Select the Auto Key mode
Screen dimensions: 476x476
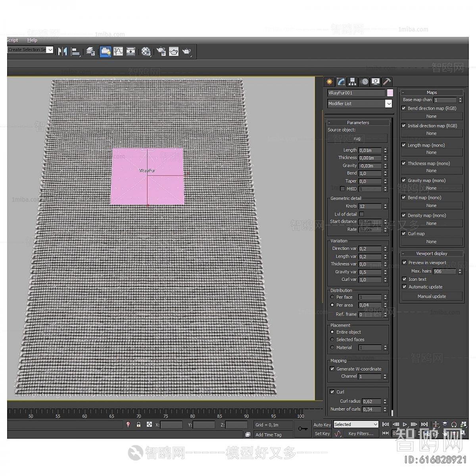point(322,424)
